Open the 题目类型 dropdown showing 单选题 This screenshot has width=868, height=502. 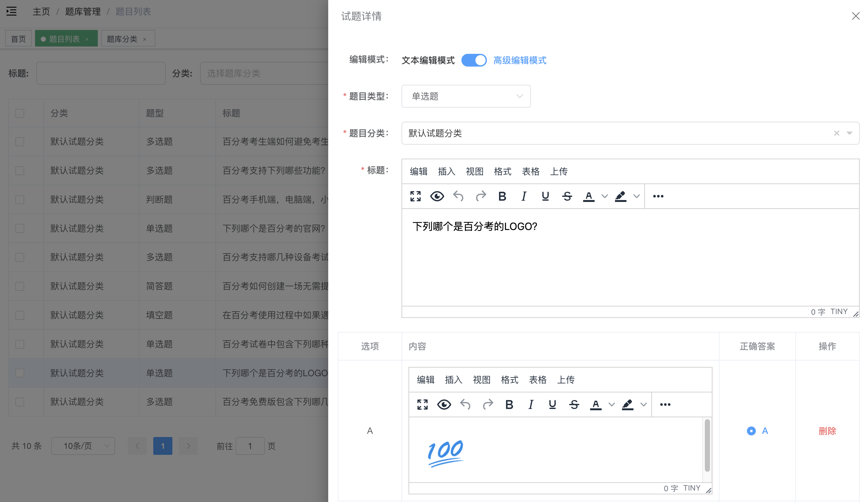point(466,96)
